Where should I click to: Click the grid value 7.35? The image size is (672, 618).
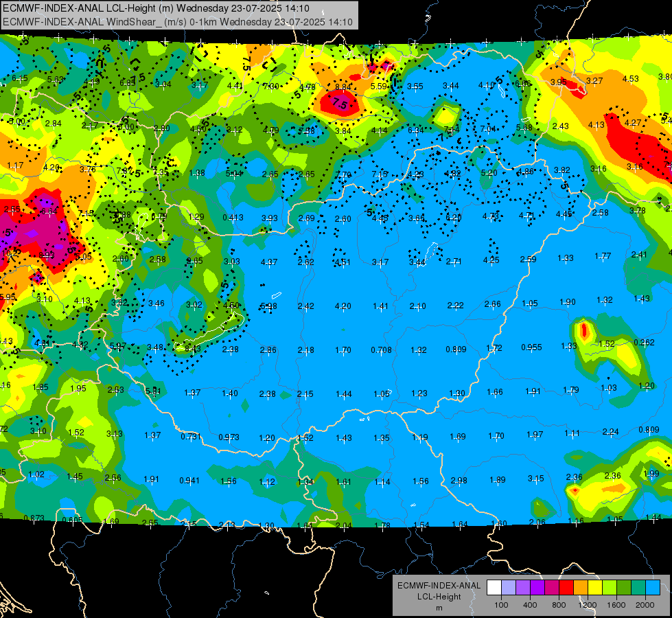[161, 172]
